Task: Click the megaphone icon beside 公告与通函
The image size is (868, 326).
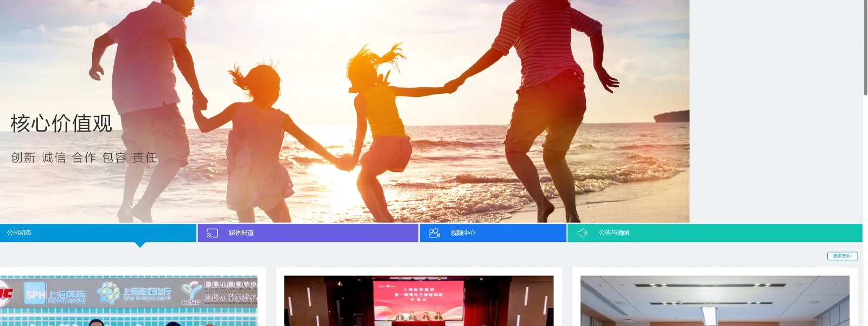Action: pos(582,233)
